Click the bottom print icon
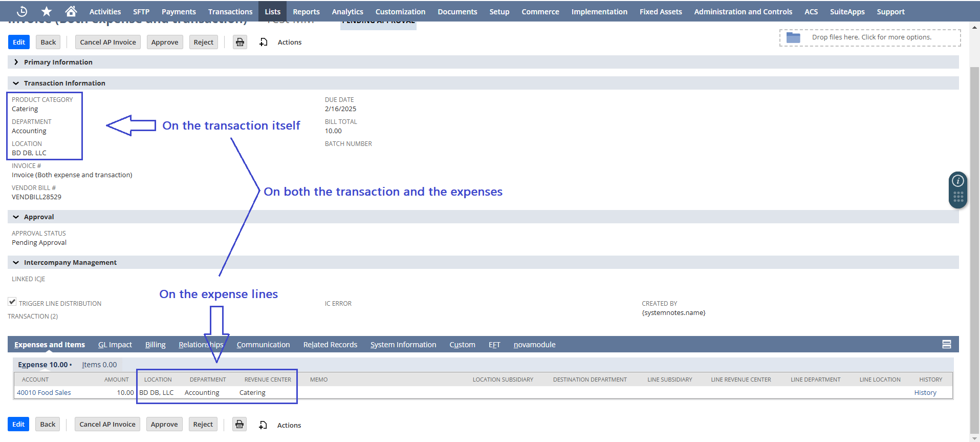 tap(239, 424)
